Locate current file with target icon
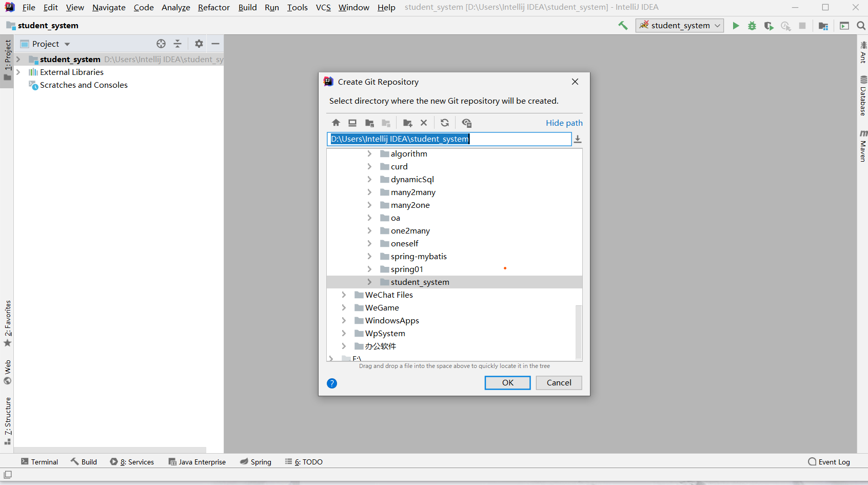This screenshot has width=868, height=485. click(x=161, y=44)
